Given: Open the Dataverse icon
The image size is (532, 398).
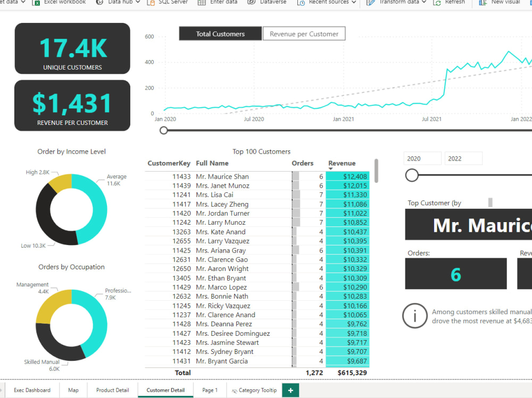Looking at the screenshot, I should click(x=252, y=2).
